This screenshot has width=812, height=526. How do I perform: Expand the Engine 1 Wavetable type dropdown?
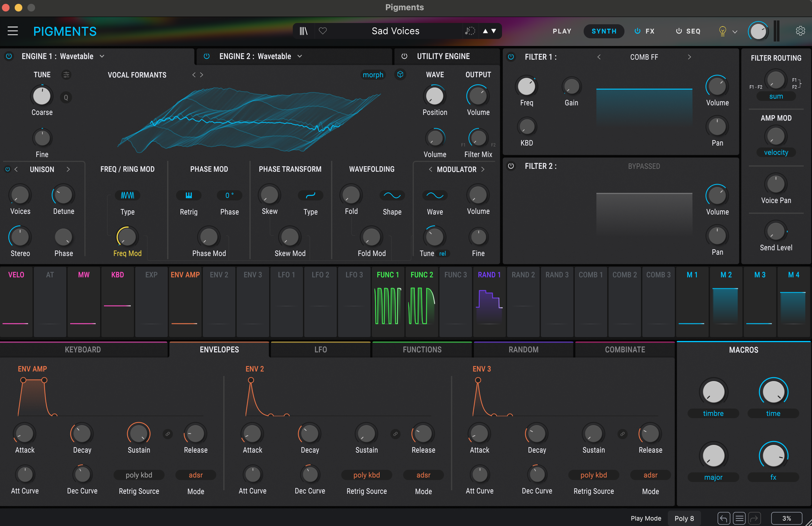tap(102, 56)
